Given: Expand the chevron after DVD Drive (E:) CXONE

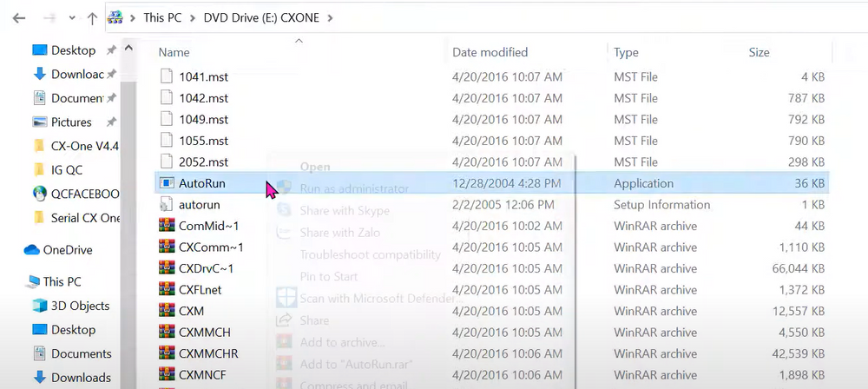Looking at the screenshot, I should click(x=331, y=17).
